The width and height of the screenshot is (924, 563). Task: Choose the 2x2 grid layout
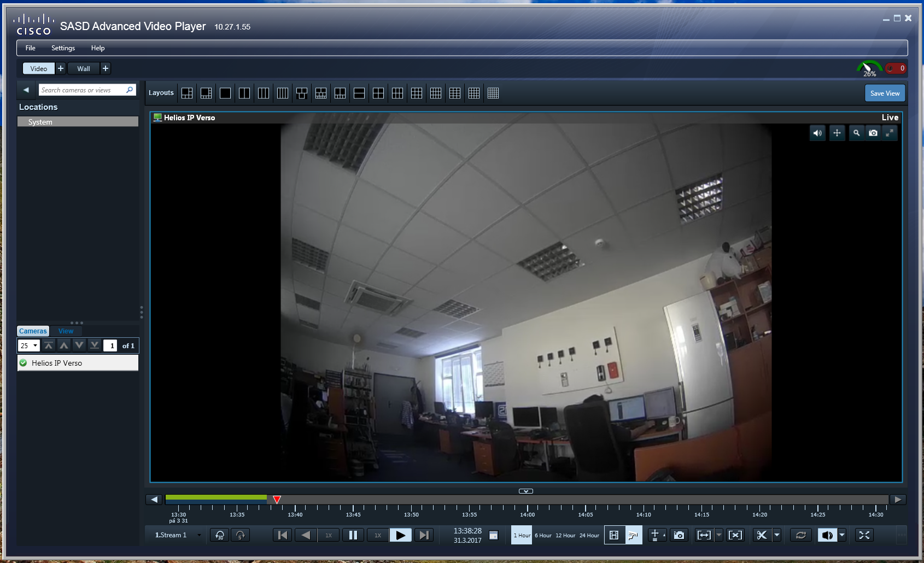point(378,93)
